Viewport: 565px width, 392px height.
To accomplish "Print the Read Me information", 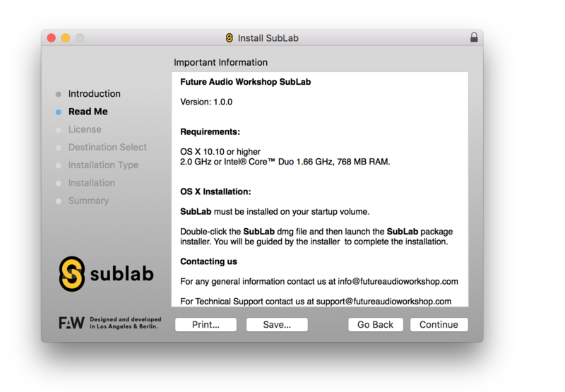I will coord(206,325).
